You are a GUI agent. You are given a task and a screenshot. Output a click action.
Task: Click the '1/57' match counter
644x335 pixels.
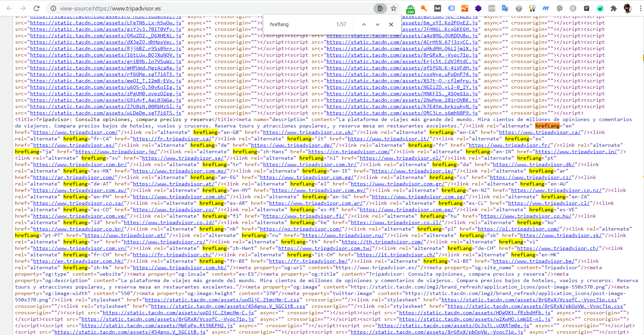[x=341, y=24]
